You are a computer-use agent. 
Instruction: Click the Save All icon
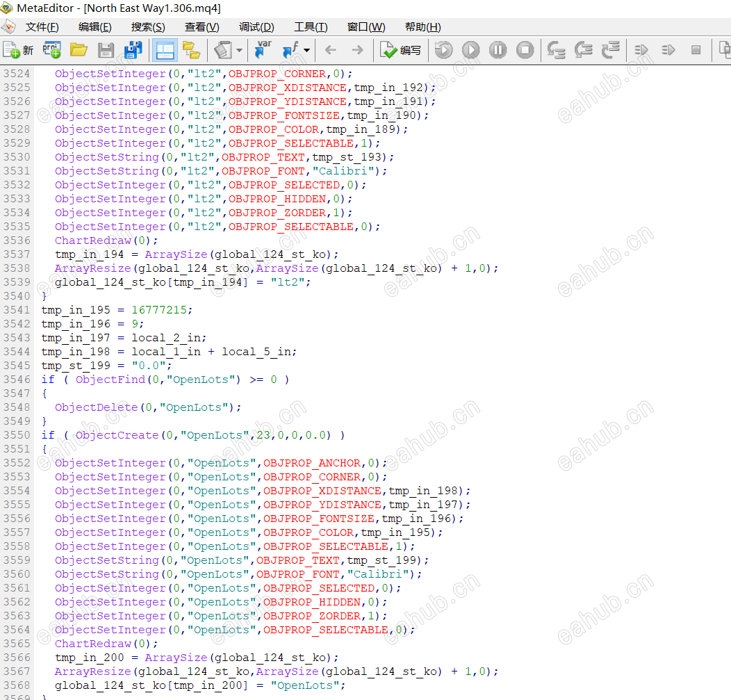(x=133, y=50)
